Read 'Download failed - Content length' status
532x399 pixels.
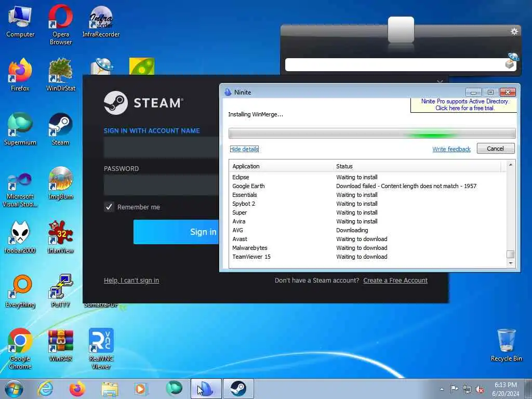pos(406,186)
